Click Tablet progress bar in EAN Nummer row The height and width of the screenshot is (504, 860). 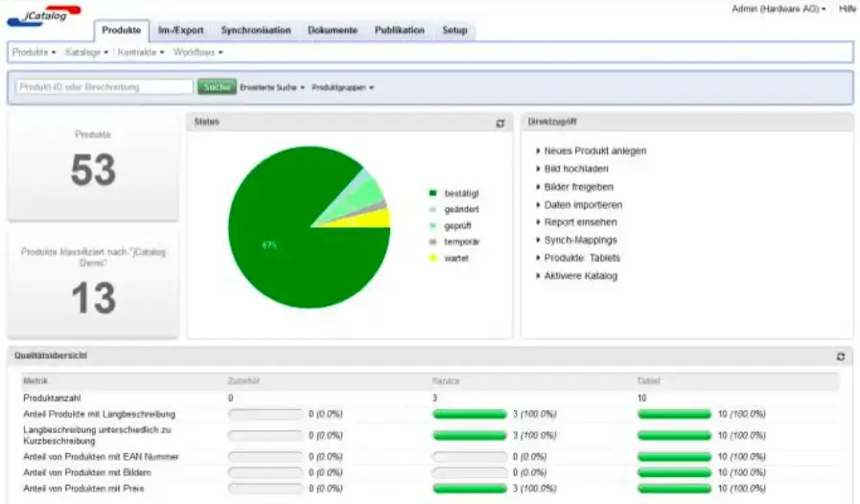674,456
